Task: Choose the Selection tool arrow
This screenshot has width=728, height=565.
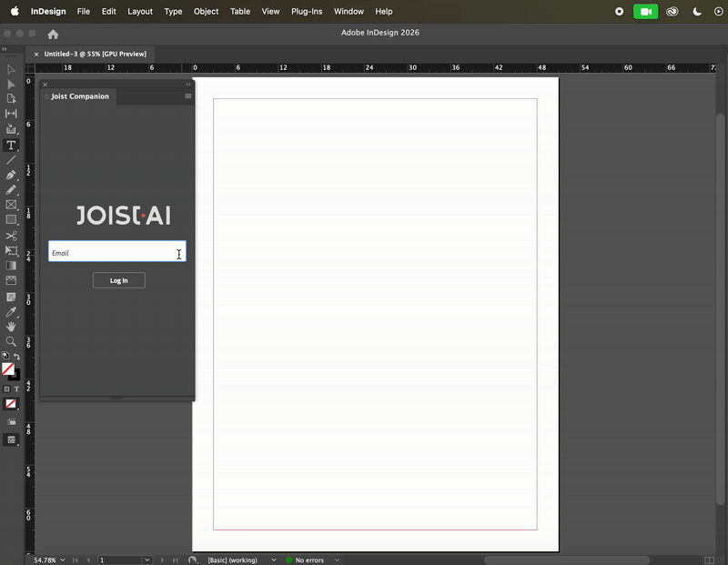Action: click(x=11, y=70)
